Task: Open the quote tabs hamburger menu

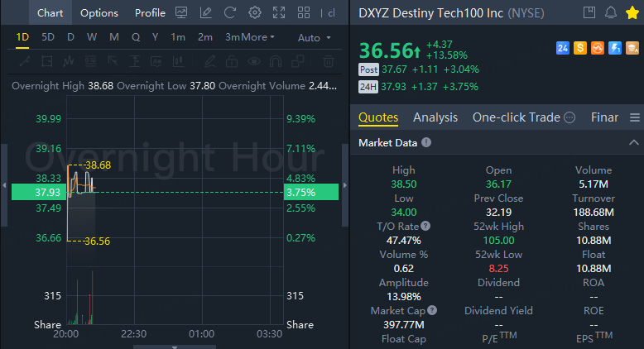Action: point(635,117)
